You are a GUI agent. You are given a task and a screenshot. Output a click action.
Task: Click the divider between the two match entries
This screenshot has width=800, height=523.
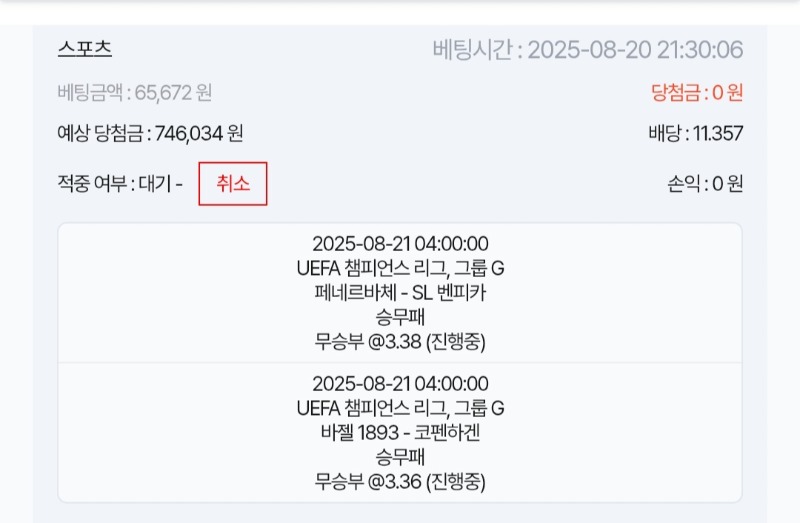(x=400, y=363)
